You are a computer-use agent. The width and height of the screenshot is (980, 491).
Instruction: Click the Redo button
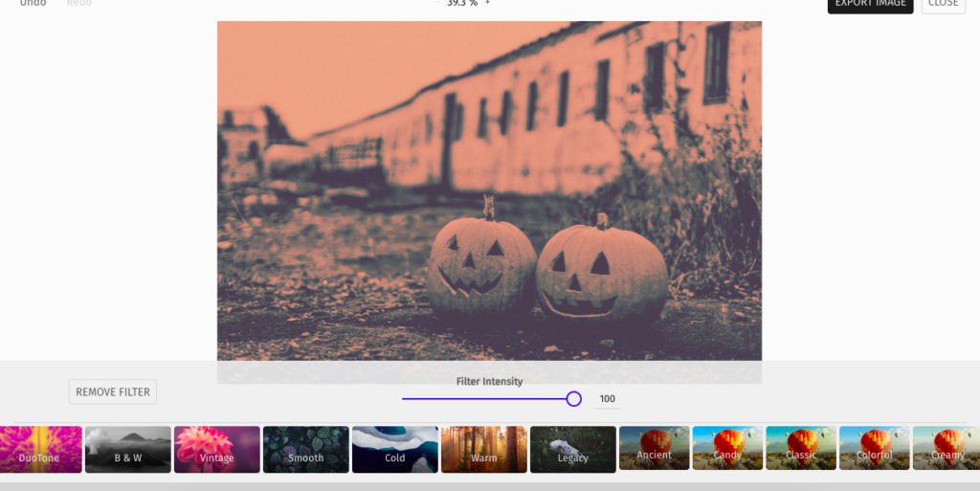click(78, 3)
